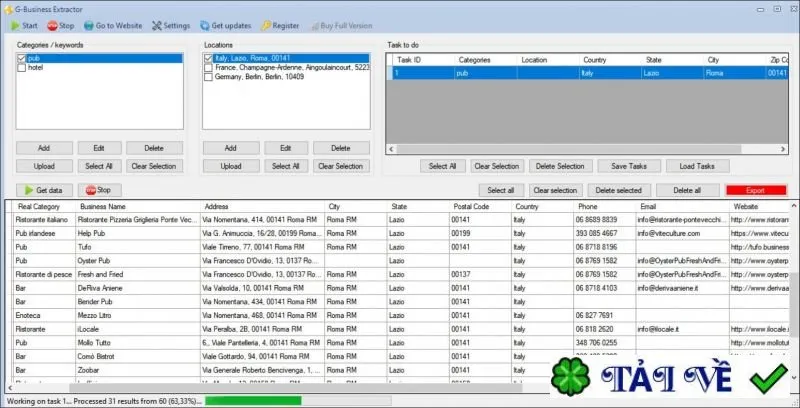Image resolution: width=800 pixels, height=408 pixels.
Task: Select the Oyster Pub business name cell
Action: pos(138,261)
